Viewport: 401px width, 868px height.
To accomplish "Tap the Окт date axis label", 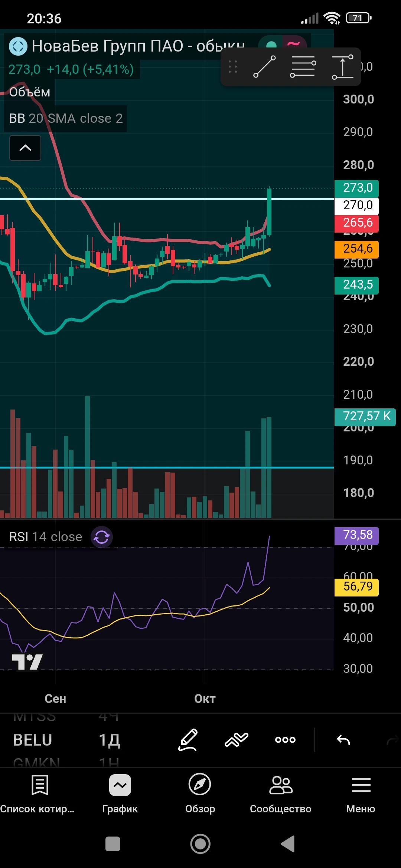I will pyautogui.click(x=205, y=699).
